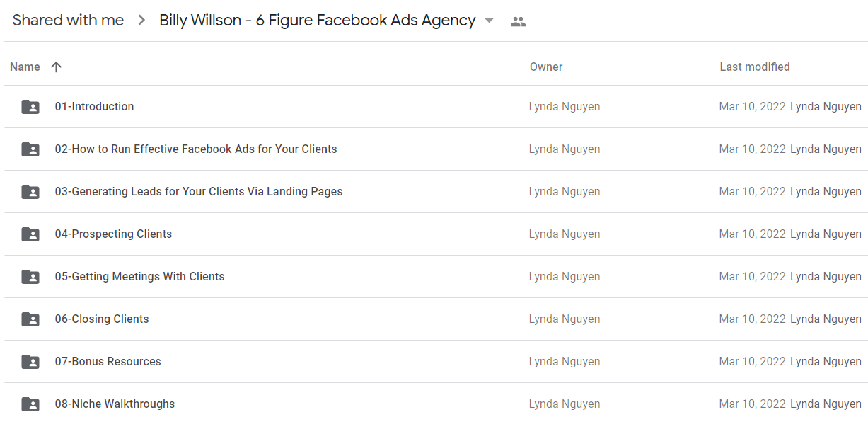The width and height of the screenshot is (868, 422).
Task: Click the Owner column header
Action: 546,67
